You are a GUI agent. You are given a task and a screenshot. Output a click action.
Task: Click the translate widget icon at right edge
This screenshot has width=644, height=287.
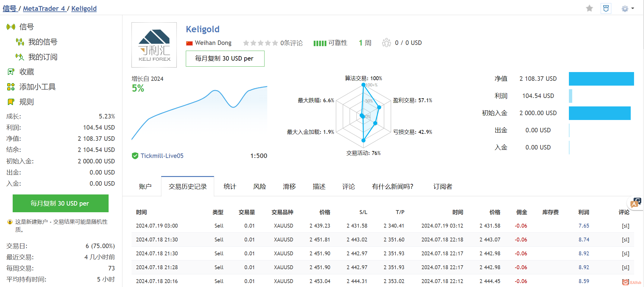[636, 203]
